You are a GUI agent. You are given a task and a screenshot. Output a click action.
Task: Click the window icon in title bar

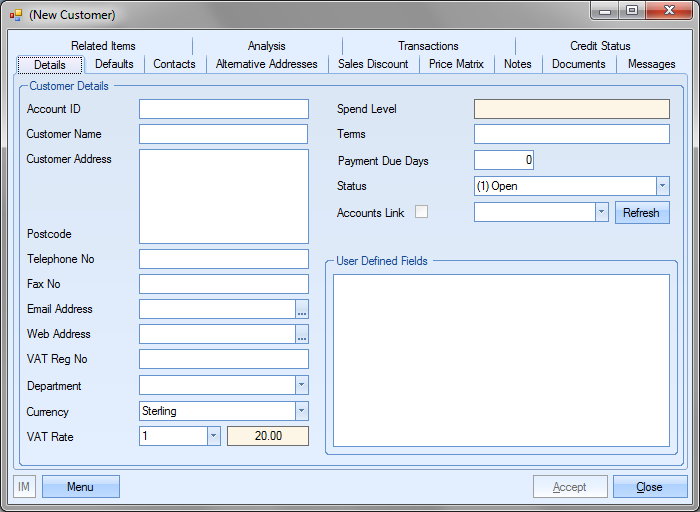tap(16, 15)
